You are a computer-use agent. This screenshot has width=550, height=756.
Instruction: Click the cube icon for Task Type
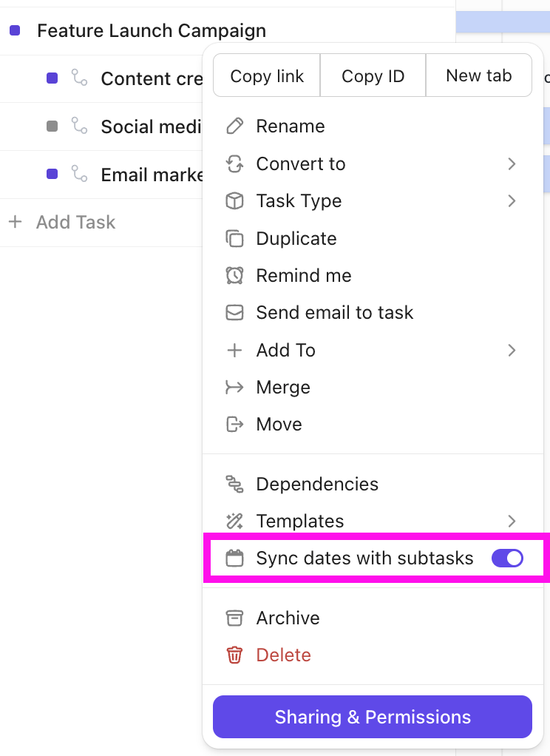[x=235, y=201]
